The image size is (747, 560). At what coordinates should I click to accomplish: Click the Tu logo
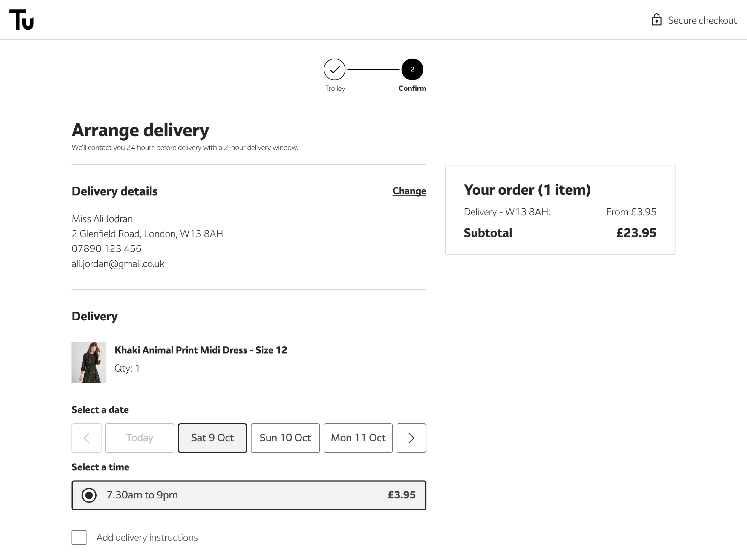(x=22, y=20)
